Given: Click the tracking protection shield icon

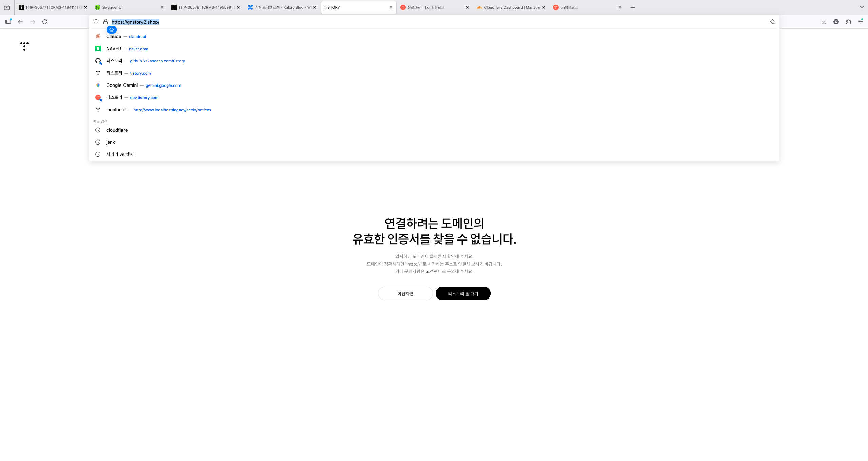Looking at the screenshot, I should 96,22.
